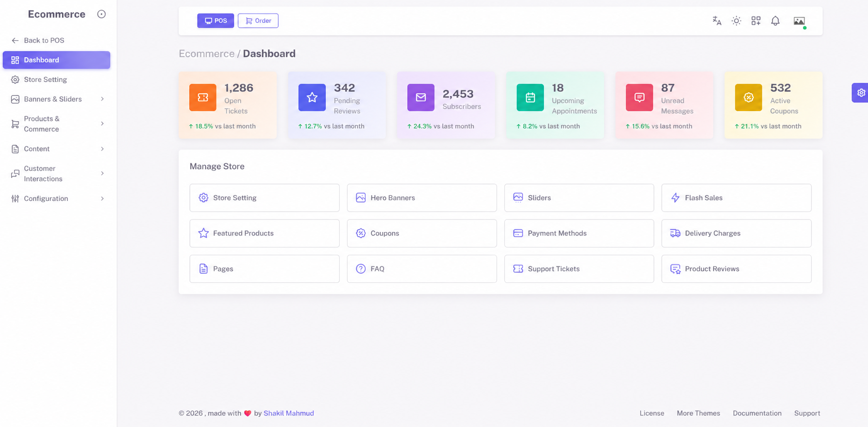Open the floating settings gear tab

pyautogui.click(x=861, y=93)
